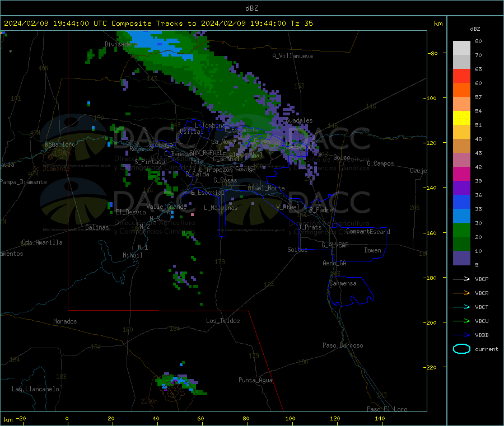Click the 'VBBB' legend label

tap(482, 335)
